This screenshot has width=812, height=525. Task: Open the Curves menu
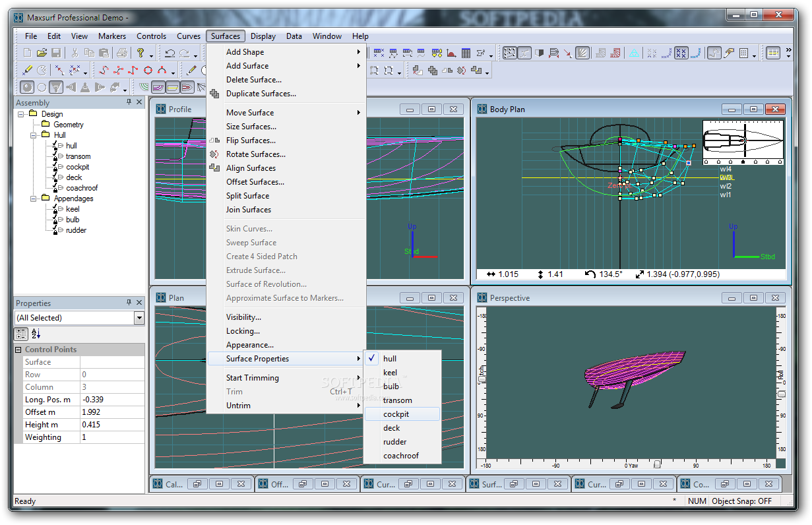click(189, 36)
